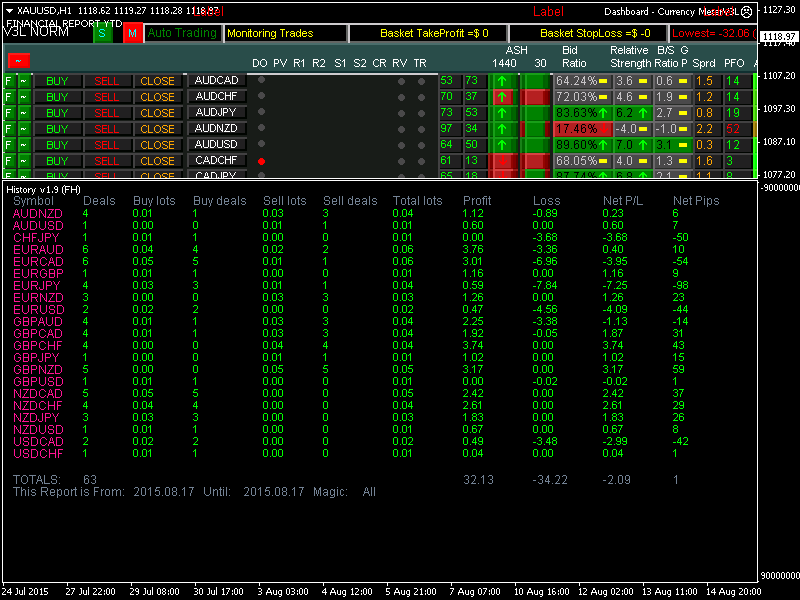
Task: Click the red down arrow beside 17.46%
Action: point(604,129)
